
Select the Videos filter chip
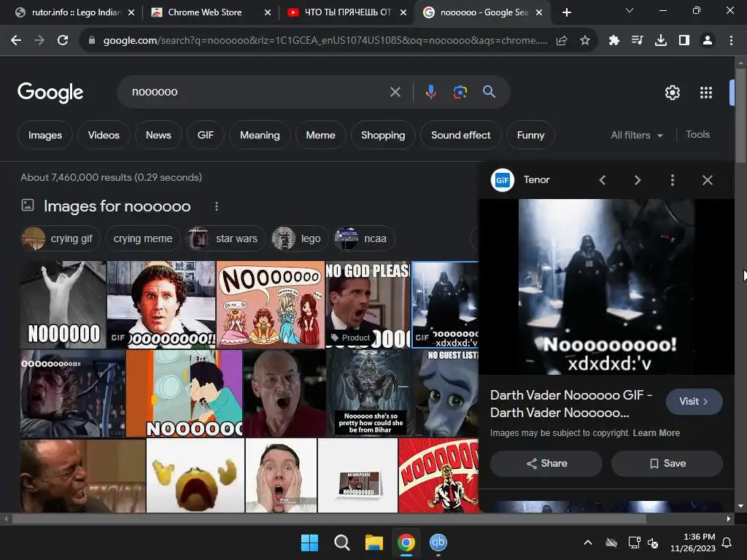click(x=104, y=135)
